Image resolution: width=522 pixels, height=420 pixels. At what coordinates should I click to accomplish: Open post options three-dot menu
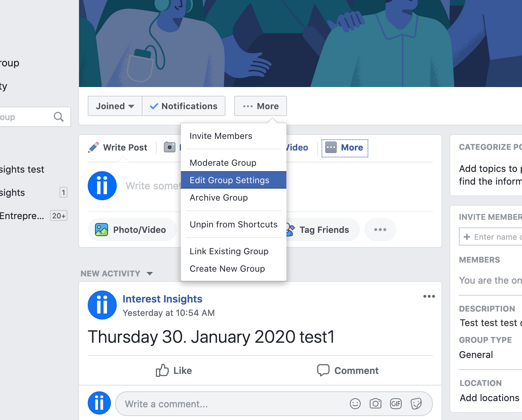click(429, 296)
